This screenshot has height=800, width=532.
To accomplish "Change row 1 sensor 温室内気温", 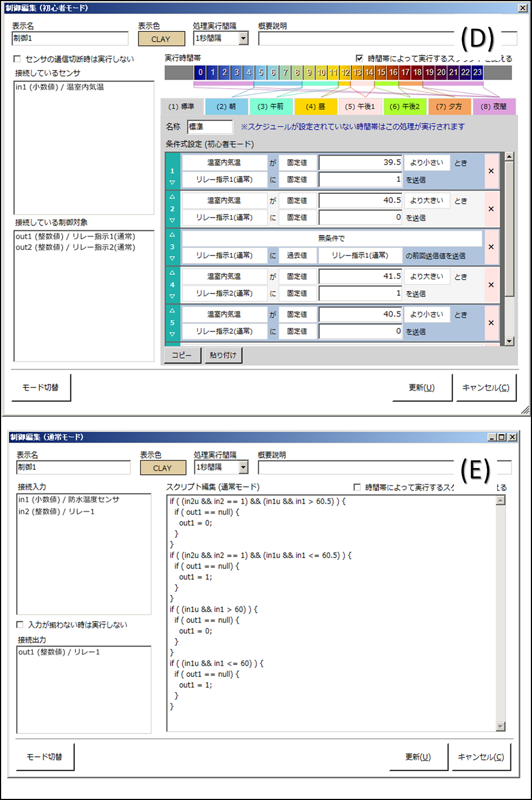I will 224,162.
